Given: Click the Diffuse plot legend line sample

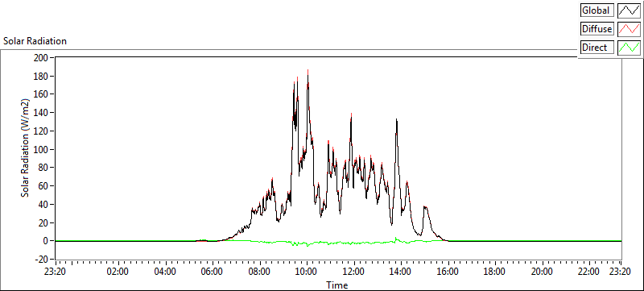Looking at the screenshot, I should (630, 29).
